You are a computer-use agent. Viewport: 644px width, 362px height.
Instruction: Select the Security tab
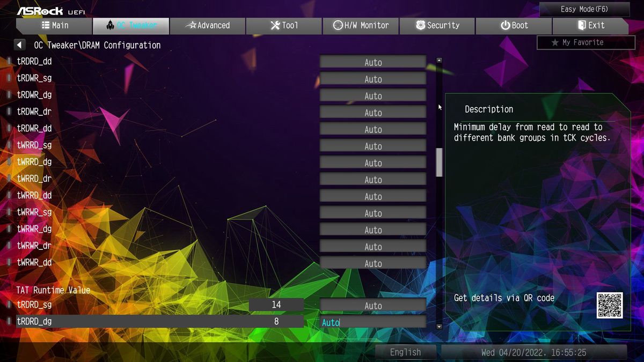pyautogui.click(x=437, y=25)
